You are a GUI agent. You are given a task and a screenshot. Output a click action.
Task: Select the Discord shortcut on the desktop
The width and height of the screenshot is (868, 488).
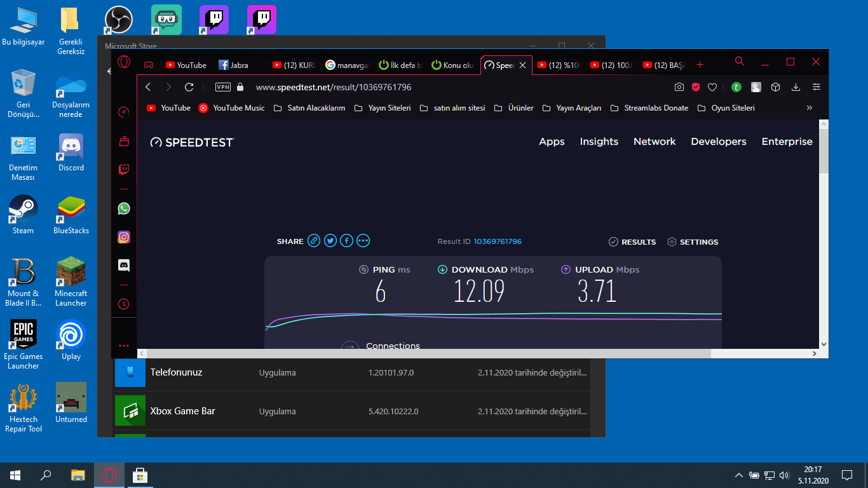point(71,152)
